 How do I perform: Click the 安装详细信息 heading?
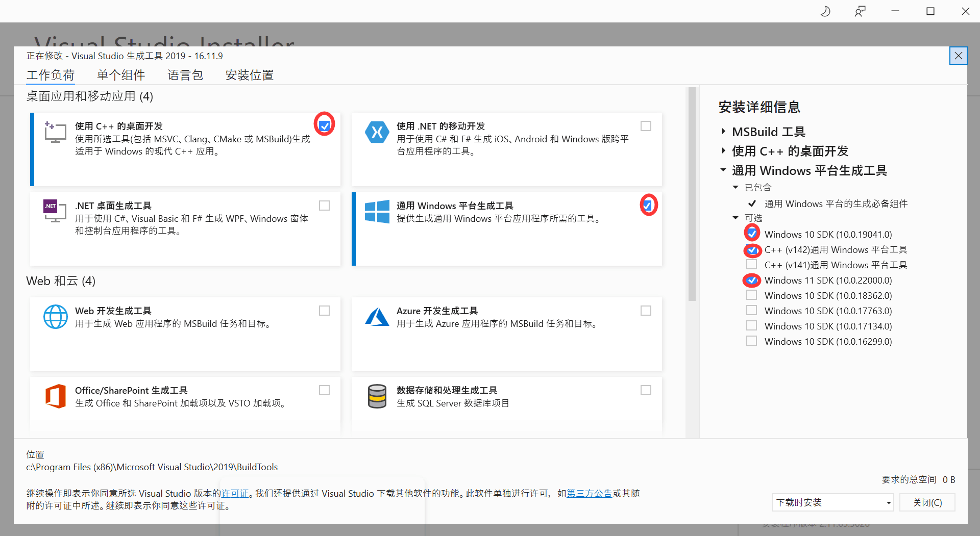[759, 107]
